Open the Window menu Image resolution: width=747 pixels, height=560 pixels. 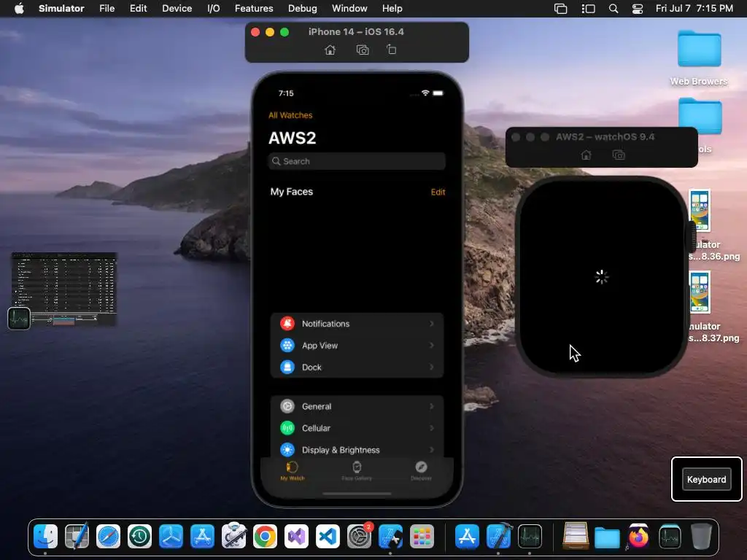coord(349,9)
